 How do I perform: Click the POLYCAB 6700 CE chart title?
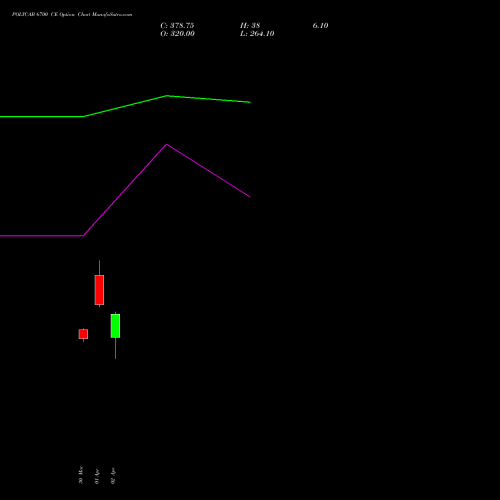click(72, 15)
